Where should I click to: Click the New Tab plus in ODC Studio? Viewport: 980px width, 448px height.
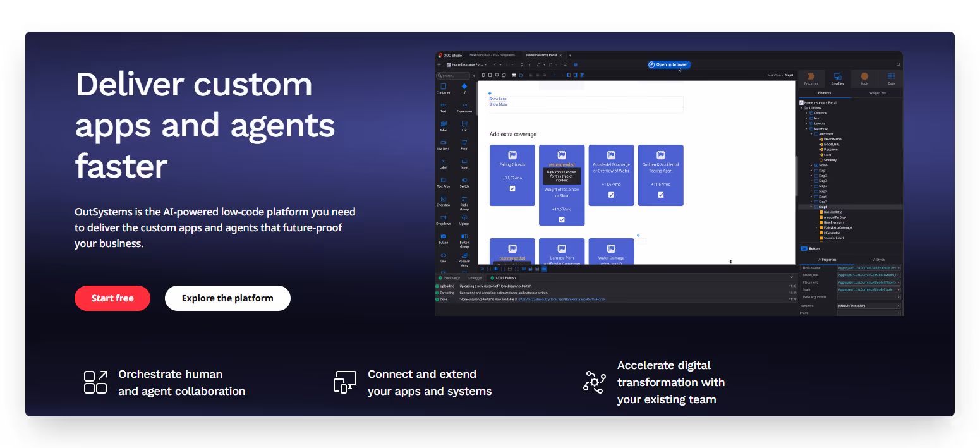click(570, 55)
